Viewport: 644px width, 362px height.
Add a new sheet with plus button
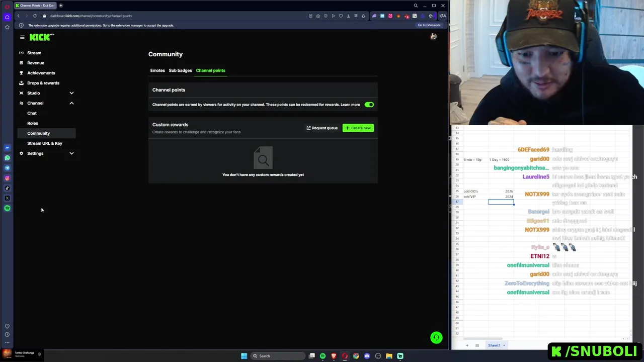coord(467,345)
